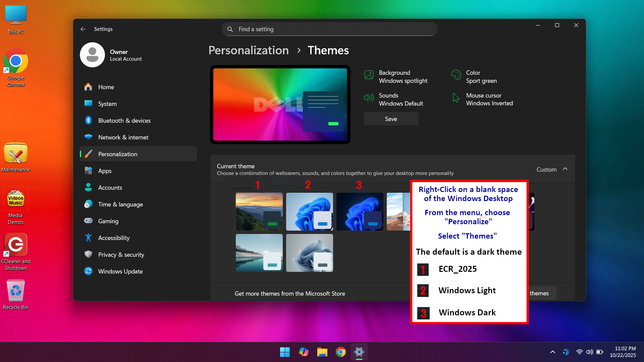
Task: Click the Personalization breadcrumb link
Action: point(249,50)
